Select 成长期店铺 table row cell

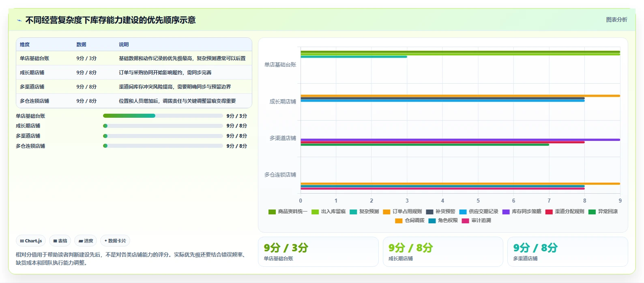[32, 73]
